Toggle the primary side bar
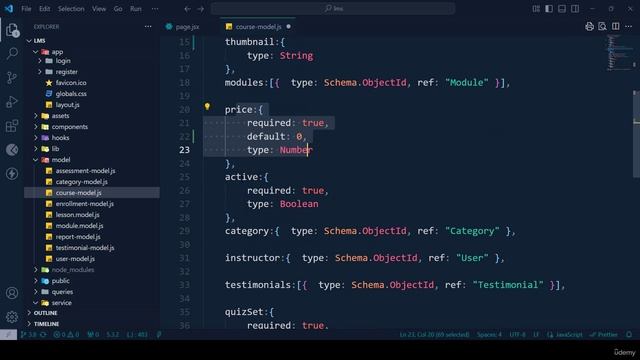This screenshot has width=640, height=360. (549, 9)
